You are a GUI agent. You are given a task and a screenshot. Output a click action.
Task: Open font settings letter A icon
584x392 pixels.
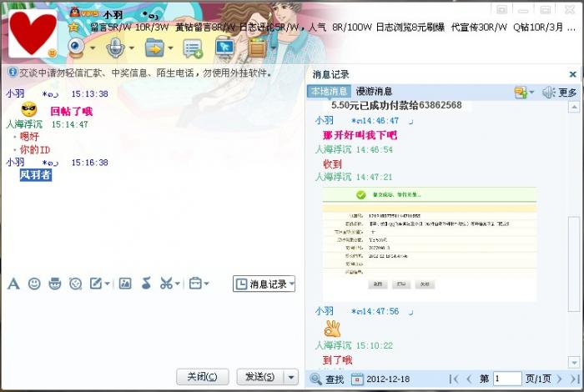pos(13,284)
